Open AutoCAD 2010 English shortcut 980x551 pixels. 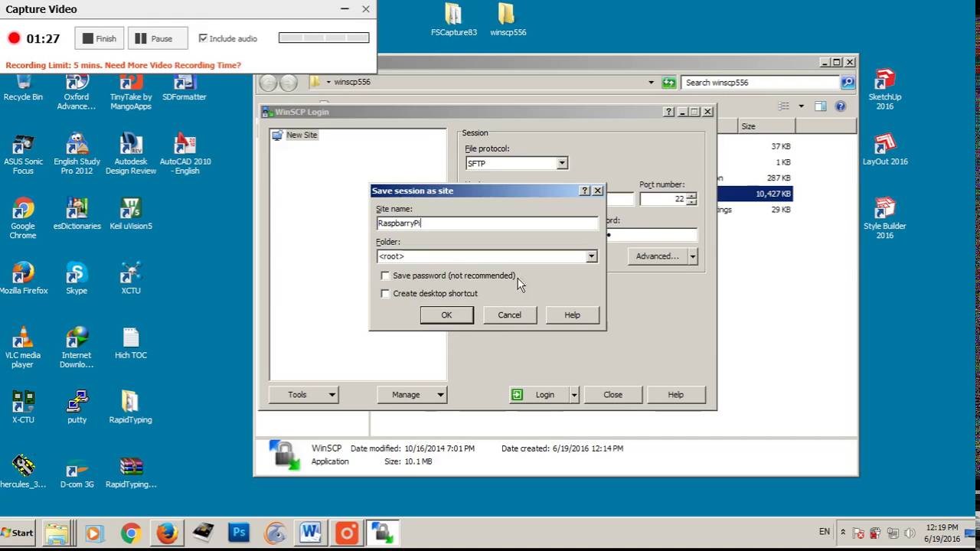click(x=185, y=155)
